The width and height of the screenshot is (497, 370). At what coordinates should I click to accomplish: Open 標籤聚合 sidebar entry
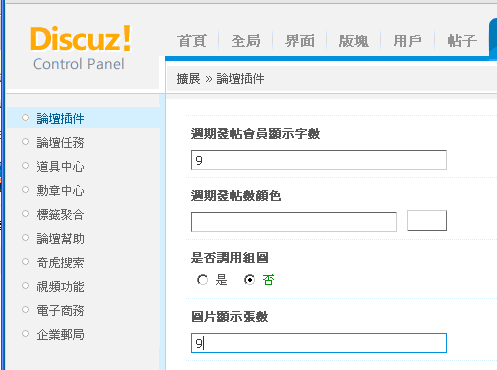point(60,214)
